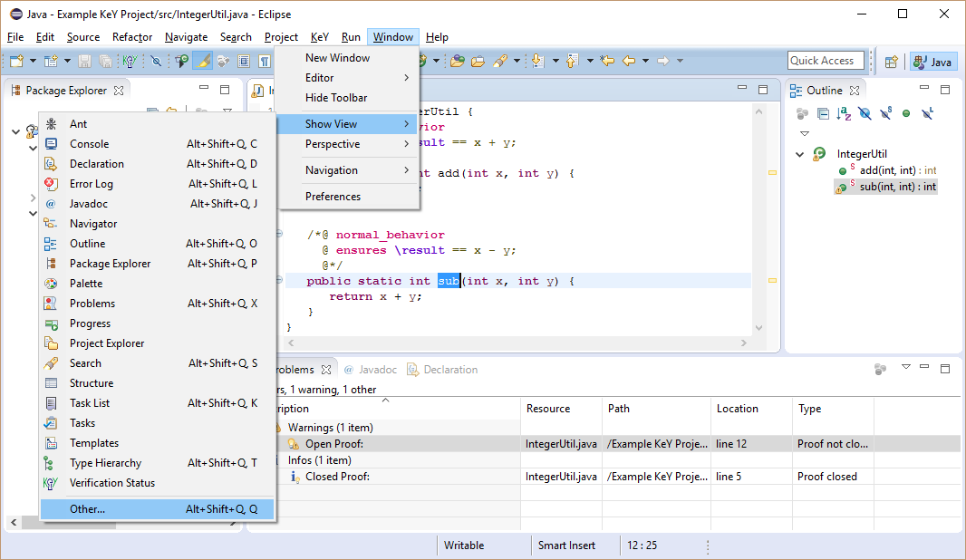Select Type Hierarchy in Show View list
The width and height of the screenshot is (966, 560).
(x=157, y=463)
